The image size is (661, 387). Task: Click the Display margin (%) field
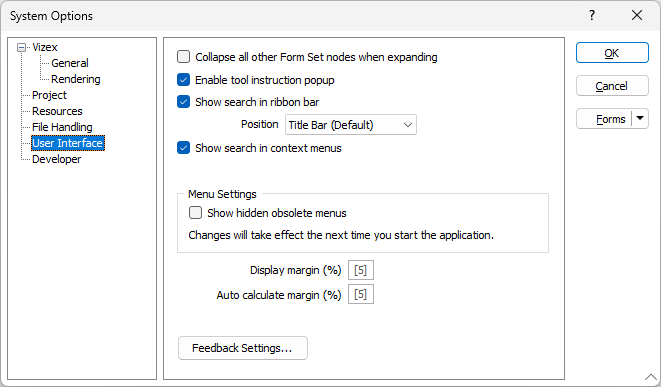tap(361, 270)
